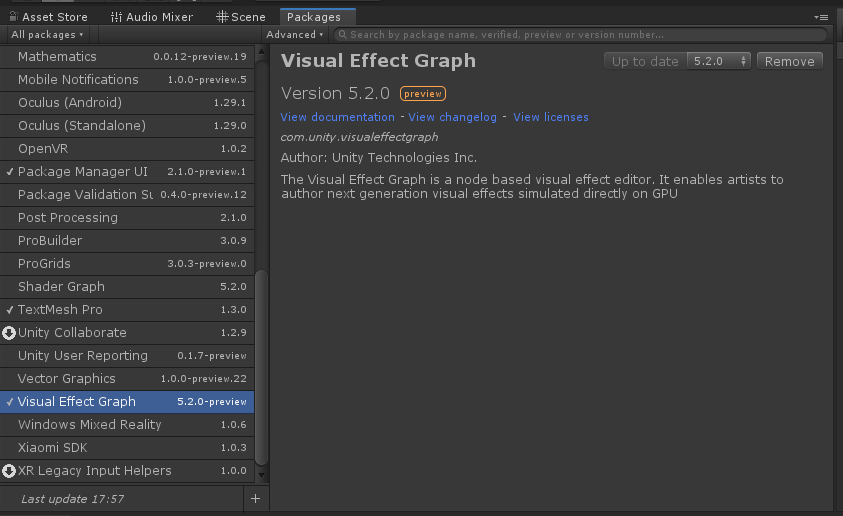Click the package list vertical scrollbar
This screenshot has width=843, height=516.
[262, 368]
